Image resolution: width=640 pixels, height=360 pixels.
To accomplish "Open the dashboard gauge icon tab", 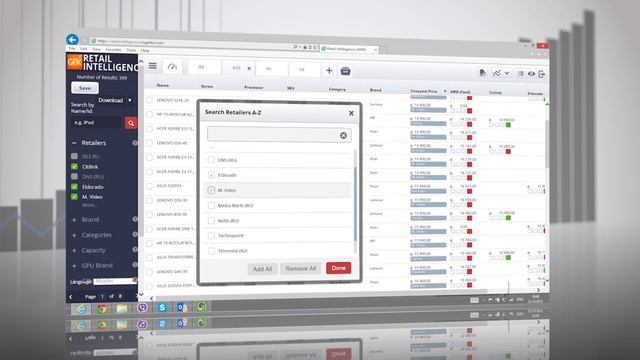I will tap(172, 67).
